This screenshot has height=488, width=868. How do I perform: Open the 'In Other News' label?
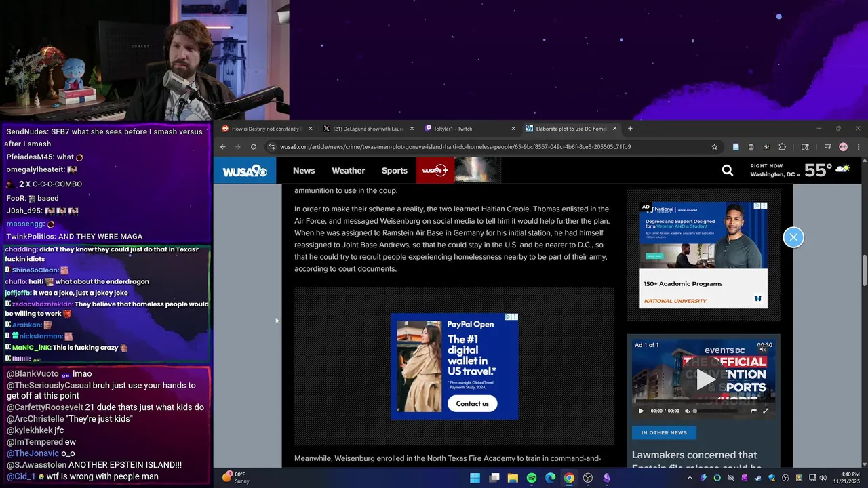664,432
